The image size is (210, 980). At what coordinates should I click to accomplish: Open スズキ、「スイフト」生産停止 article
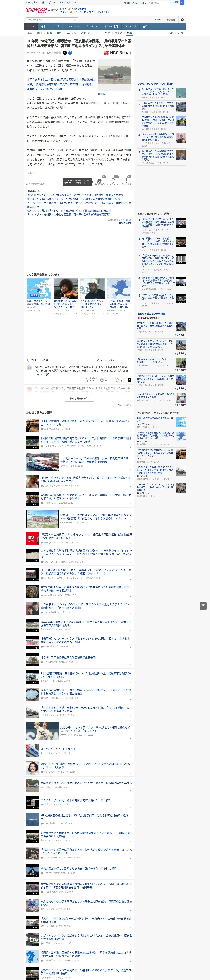(58, 749)
